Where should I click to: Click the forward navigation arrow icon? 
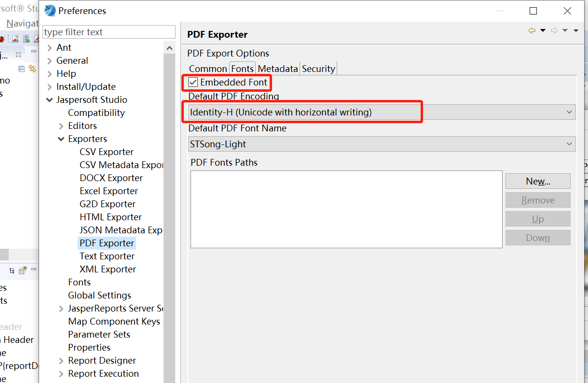click(x=554, y=30)
